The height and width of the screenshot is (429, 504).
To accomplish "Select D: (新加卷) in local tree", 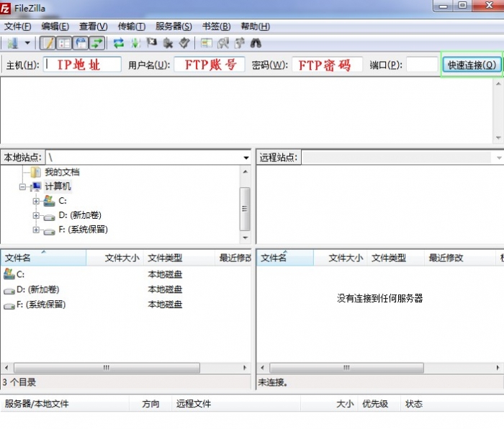I will (80, 215).
